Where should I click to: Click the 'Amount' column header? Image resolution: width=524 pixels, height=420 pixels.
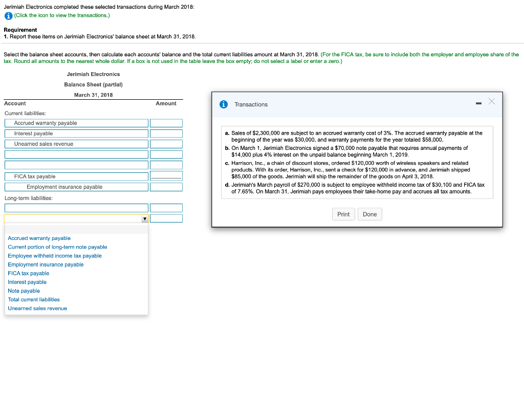(x=166, y=103)
